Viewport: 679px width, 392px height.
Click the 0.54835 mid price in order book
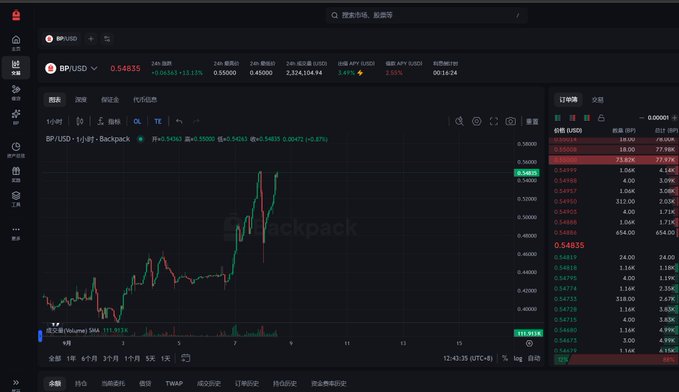pyautogui.click(x=569, y=245)
